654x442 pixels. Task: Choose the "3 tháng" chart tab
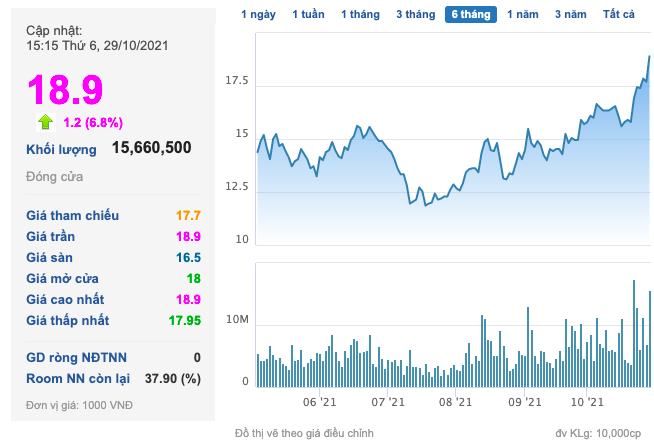(415, 15)
